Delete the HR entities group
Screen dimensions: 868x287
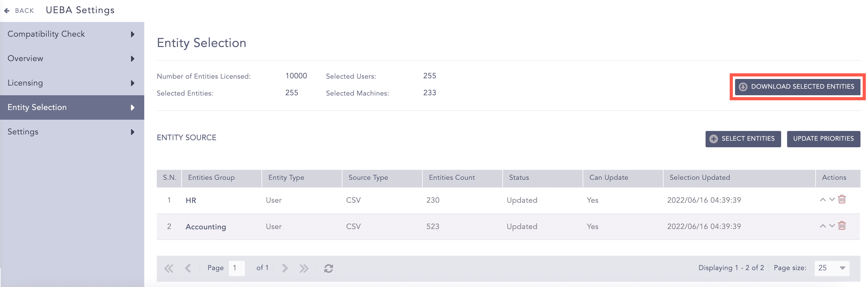tap(842, 199)
